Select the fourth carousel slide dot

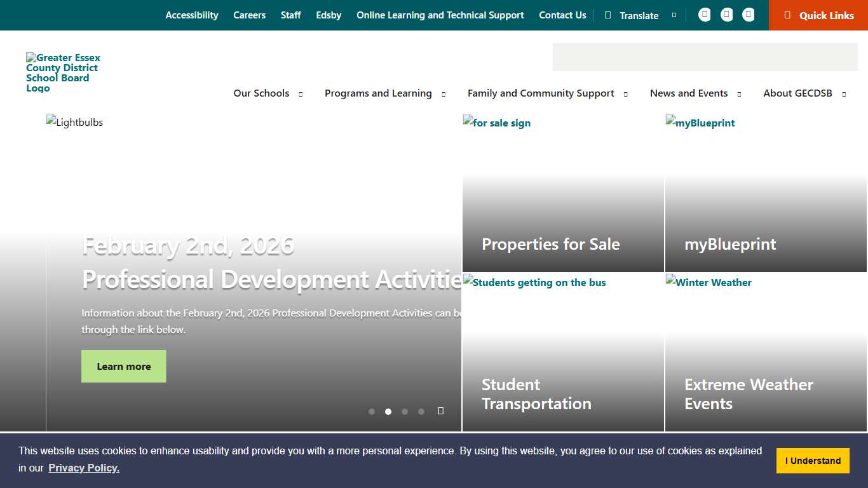[421, 412]
